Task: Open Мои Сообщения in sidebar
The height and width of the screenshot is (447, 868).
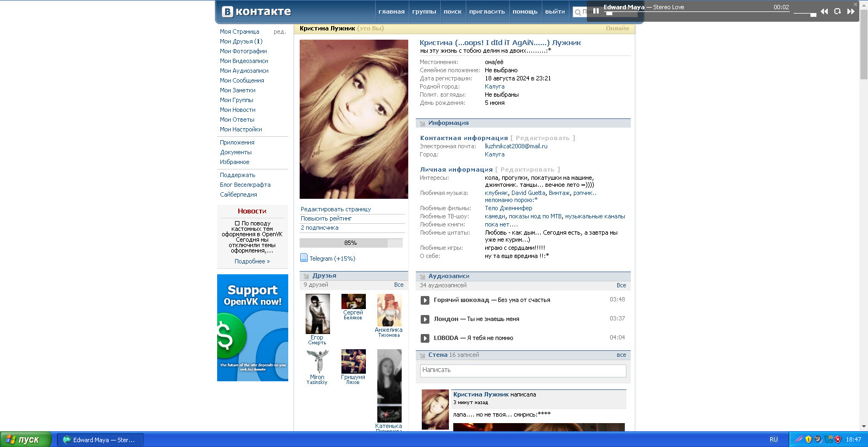Action: (242, 80)
